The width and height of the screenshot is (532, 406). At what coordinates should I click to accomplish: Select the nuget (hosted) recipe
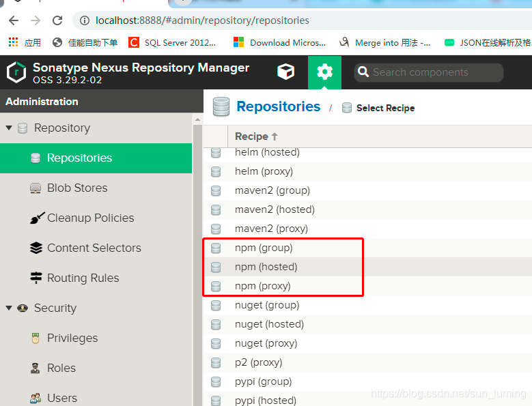(367, 324)
